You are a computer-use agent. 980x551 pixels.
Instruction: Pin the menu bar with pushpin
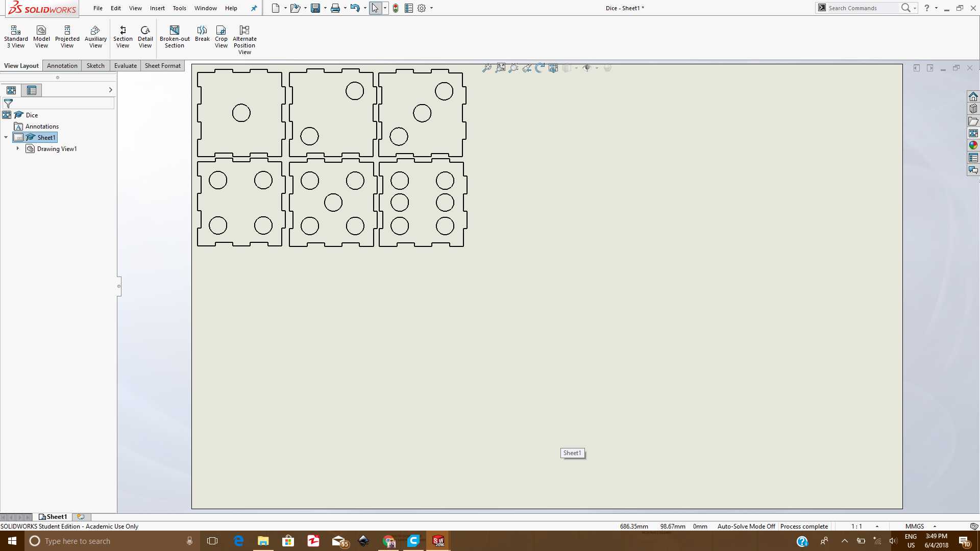[254, 8]
